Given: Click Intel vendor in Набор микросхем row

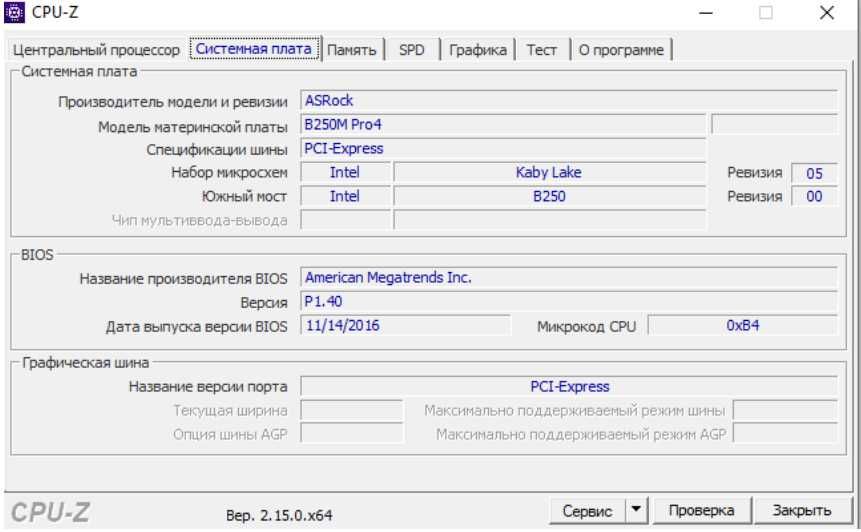Looking at the screenshot, I should (345, 172).
